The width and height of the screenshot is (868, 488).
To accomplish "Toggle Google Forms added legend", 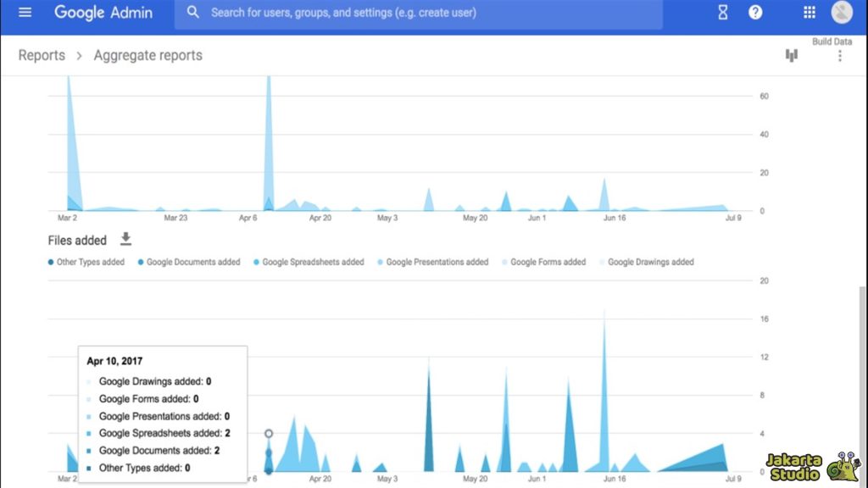I will click(x=543, y=263).
